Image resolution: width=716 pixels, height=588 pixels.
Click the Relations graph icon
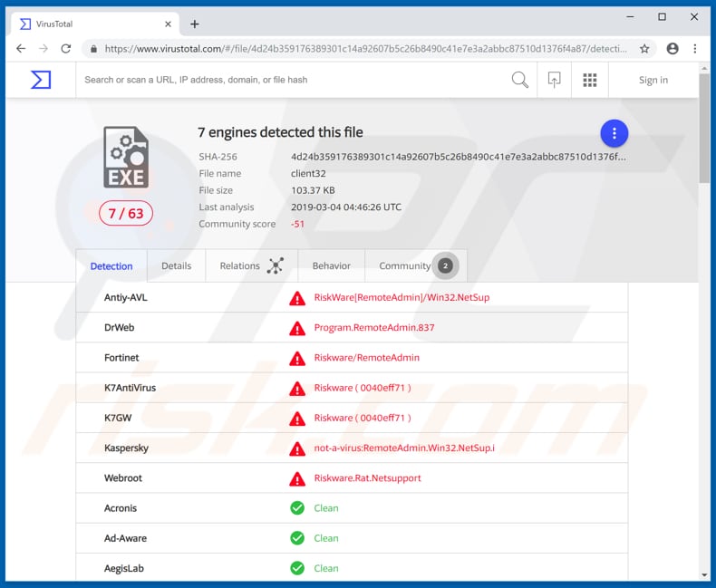(276, 265)
